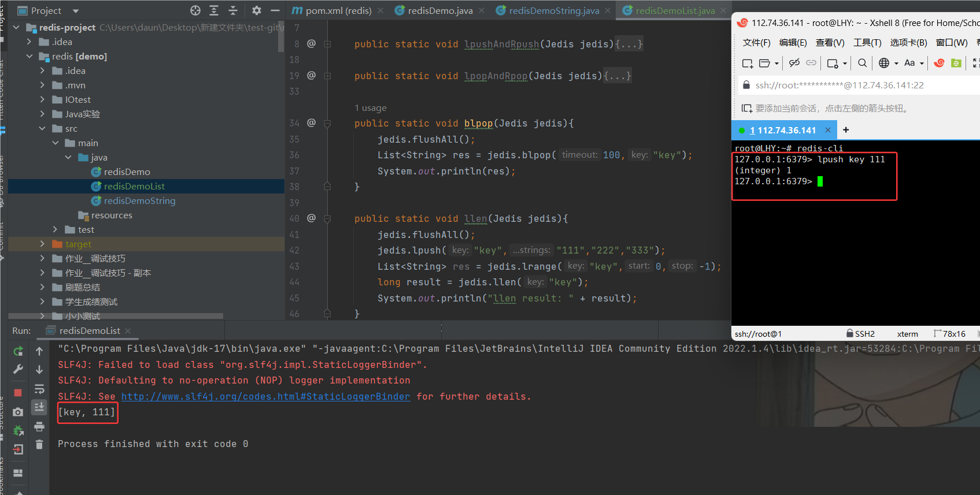The width and height of the screenshot is (980, 495).
Task: Collapse the src folder
Action: coord(42,128)
